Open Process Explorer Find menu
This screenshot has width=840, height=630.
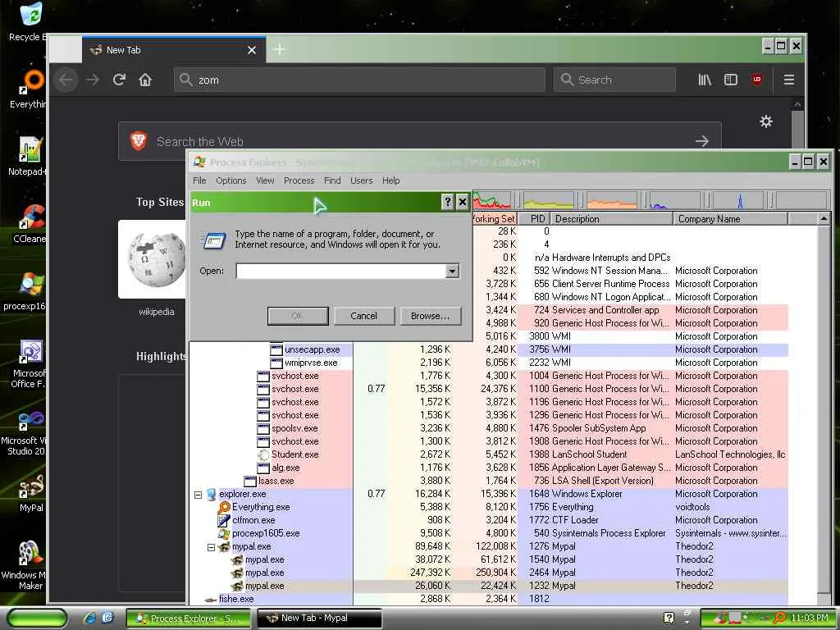pos(332,180)
